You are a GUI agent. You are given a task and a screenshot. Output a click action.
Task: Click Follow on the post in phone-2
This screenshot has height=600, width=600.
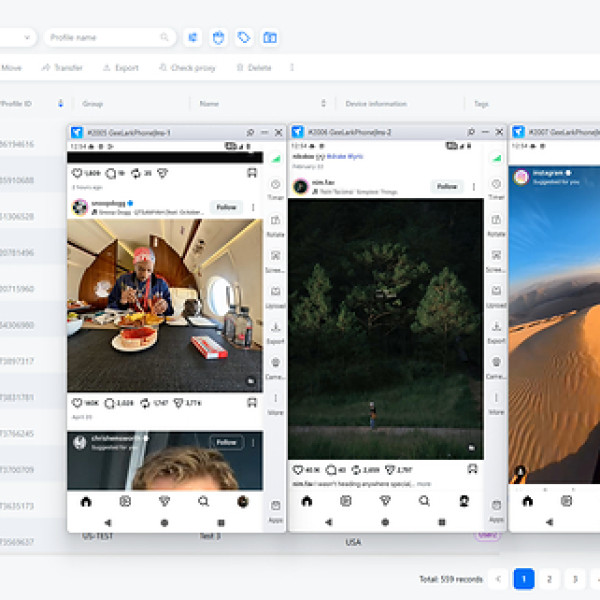tap(447, 187)
